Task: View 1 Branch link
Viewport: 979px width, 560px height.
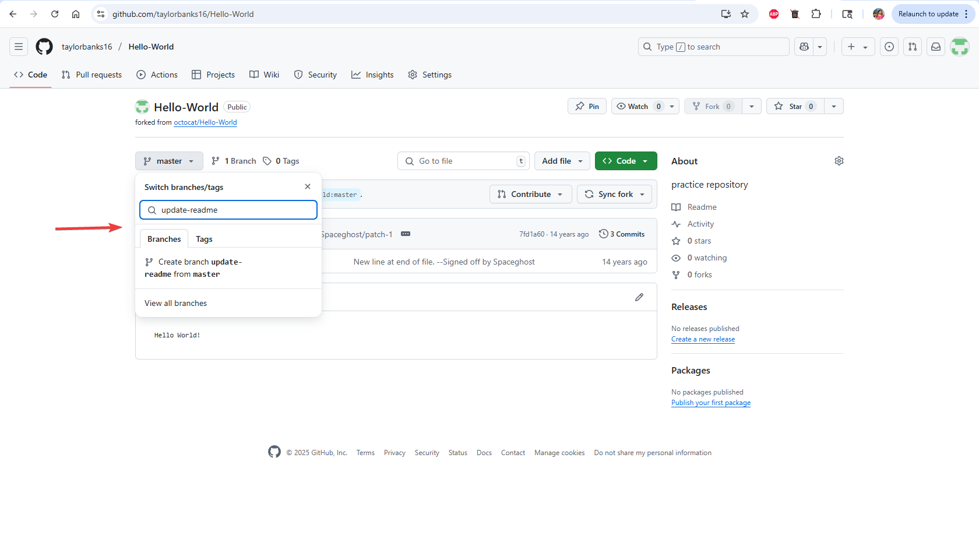Action: (x=234, y=161)
